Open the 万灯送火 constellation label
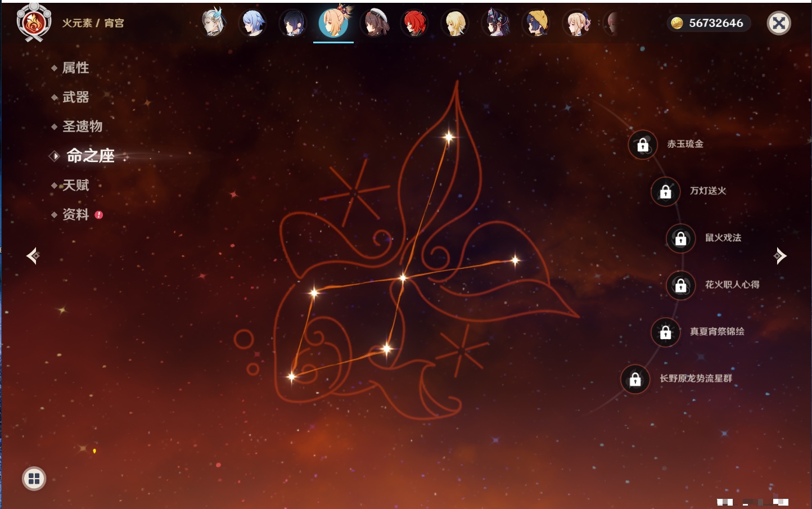Screen dimensions: 812x509 (x=708, y=191)
